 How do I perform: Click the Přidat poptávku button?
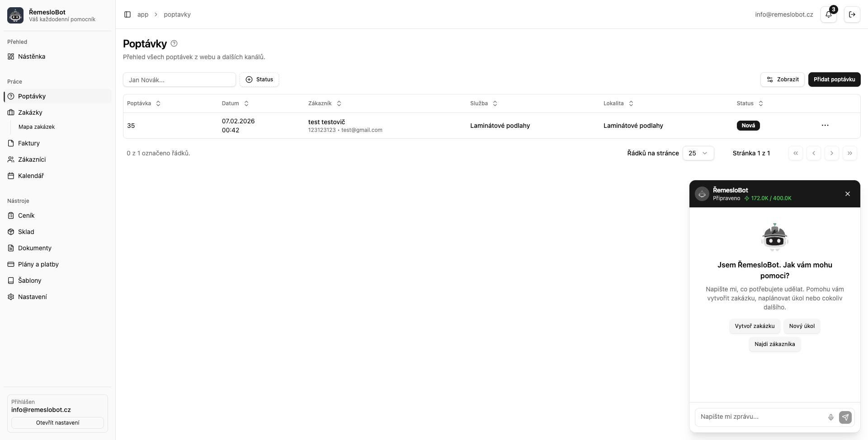834,79
